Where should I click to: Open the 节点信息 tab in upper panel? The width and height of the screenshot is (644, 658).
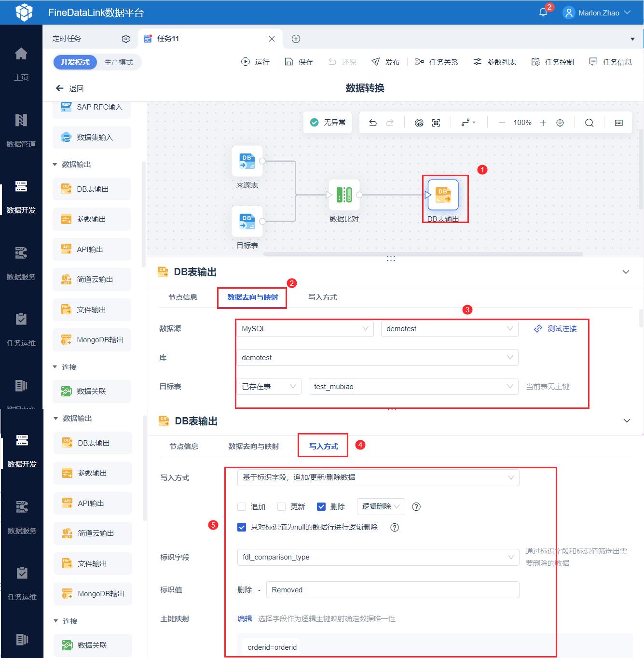tap(183, 297)
